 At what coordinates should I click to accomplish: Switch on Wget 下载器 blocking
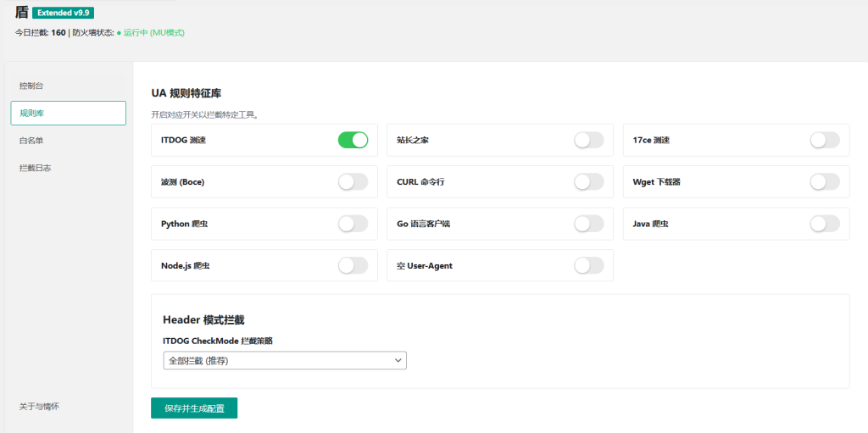point(824,181)
